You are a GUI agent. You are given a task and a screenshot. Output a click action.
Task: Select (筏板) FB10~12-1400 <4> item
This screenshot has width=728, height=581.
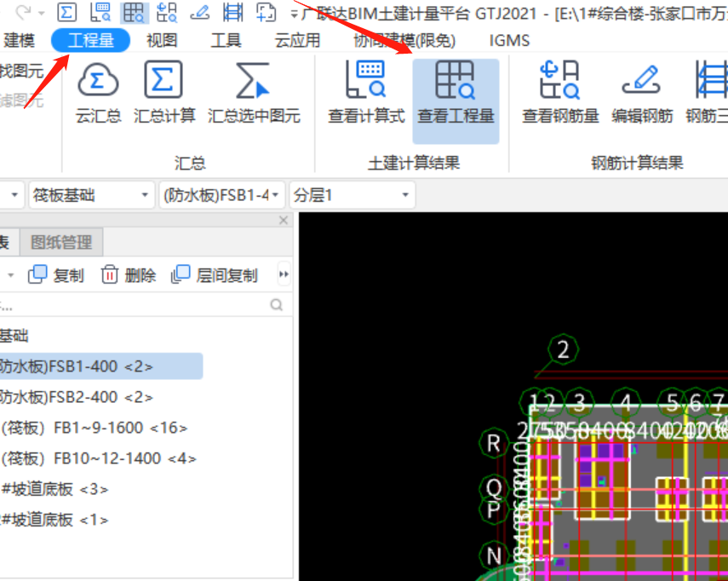pos(99,458)
